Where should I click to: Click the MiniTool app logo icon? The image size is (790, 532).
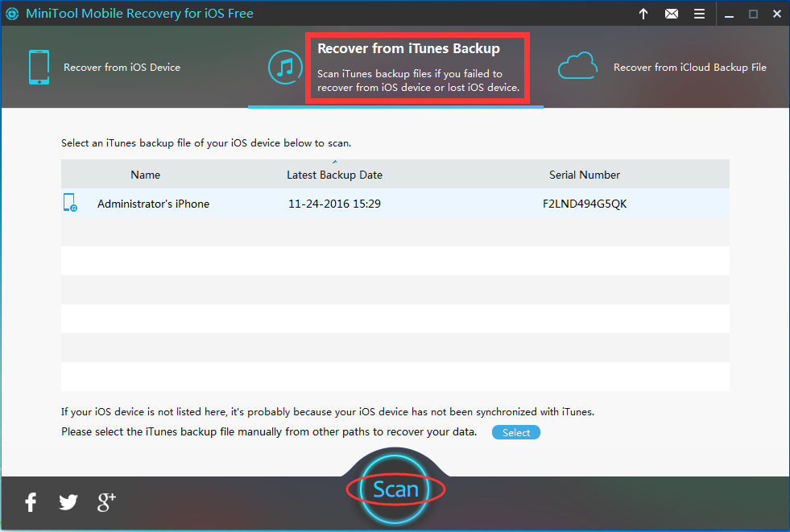click(12, 14)
